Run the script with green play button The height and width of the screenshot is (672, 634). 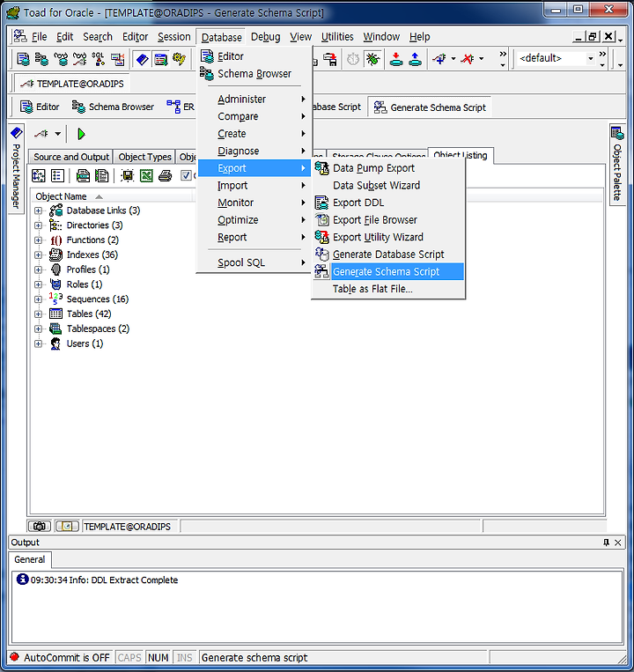(x=81, y=134)
